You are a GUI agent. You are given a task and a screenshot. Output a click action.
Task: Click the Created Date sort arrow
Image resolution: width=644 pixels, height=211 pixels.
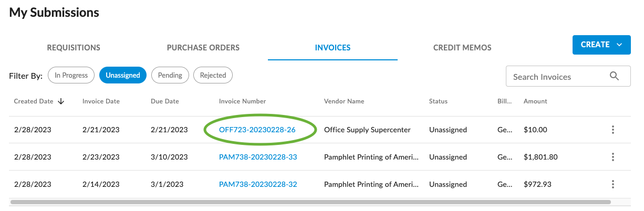coord(61,101)
